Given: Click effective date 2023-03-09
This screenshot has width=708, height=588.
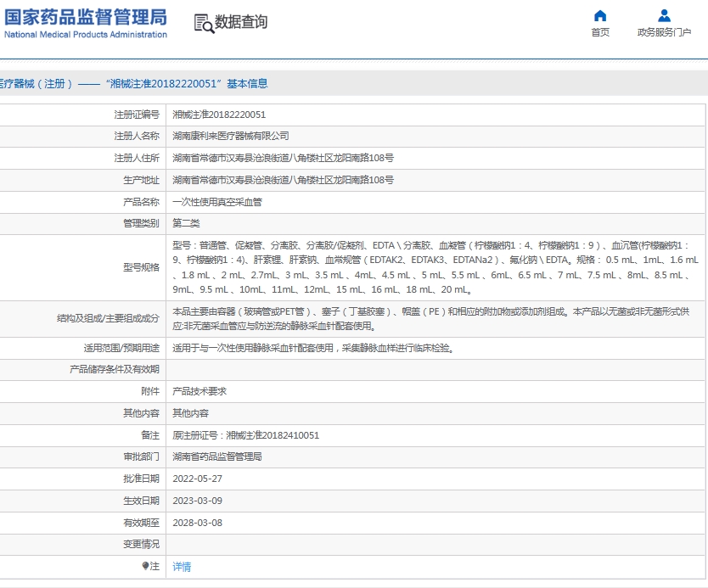Looking at the screenshot, I should pyautogui.click(x=197, y=501).
